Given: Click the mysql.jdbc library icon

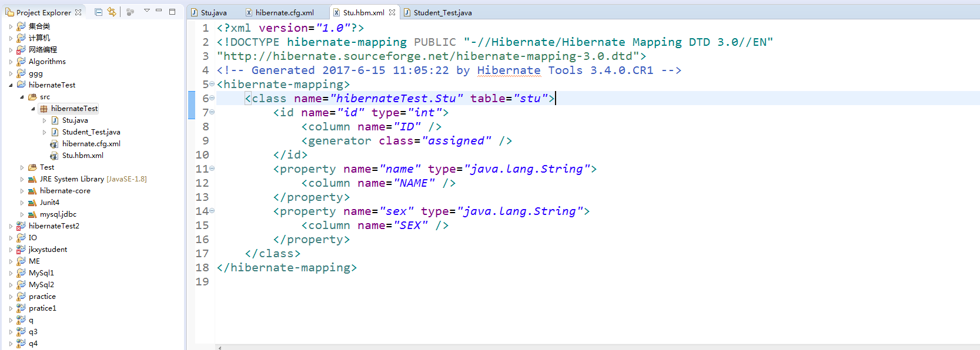Looking at the screenshot, I should pyautogui.click(x=32, y=214).
